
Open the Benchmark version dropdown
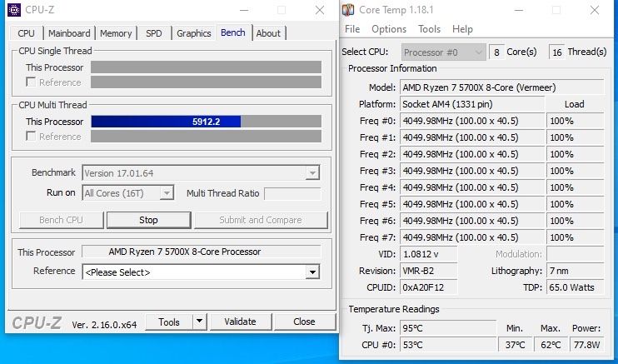tap(312, 172)
